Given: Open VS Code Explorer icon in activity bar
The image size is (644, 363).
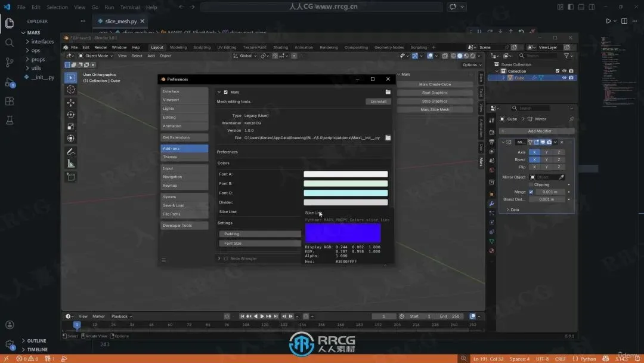Looking at the screenshot, I should 10,23.
